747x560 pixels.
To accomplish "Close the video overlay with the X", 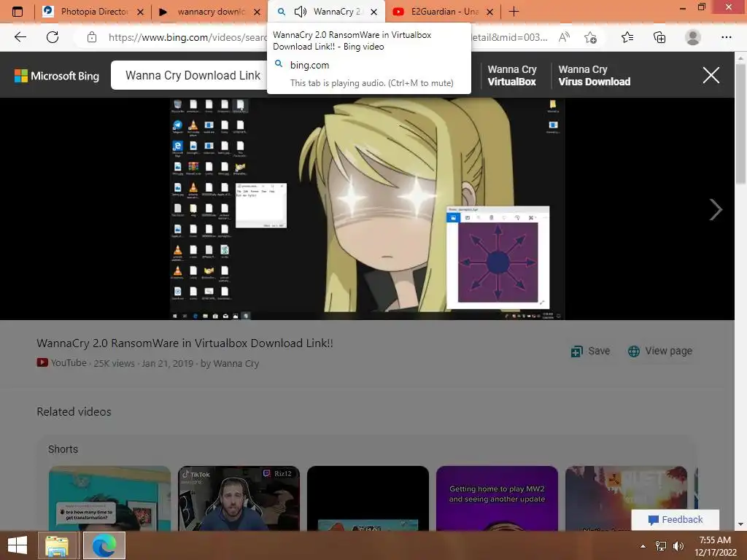I will pos(711,75).
